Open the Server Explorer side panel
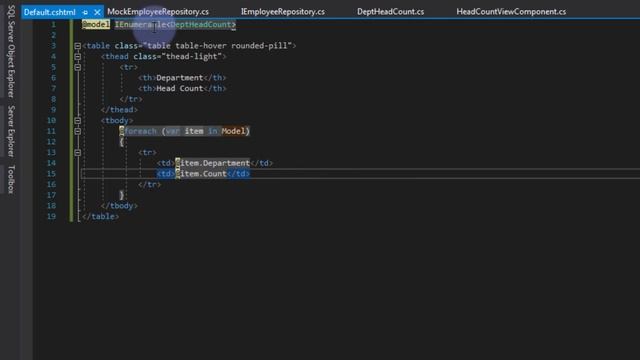The width and height of the screenshot is (640, 360). pyautogui.click(x=11, y=131)
